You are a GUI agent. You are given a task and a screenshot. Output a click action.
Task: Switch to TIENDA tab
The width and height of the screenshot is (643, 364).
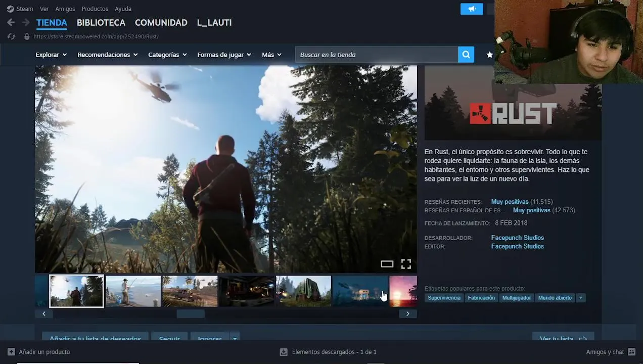(52, 23)
